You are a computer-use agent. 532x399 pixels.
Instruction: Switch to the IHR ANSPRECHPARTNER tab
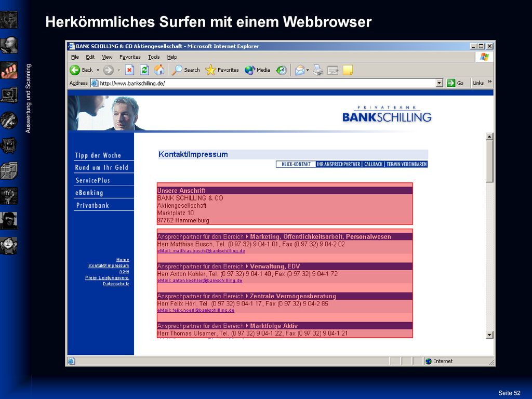click(338, 164)
